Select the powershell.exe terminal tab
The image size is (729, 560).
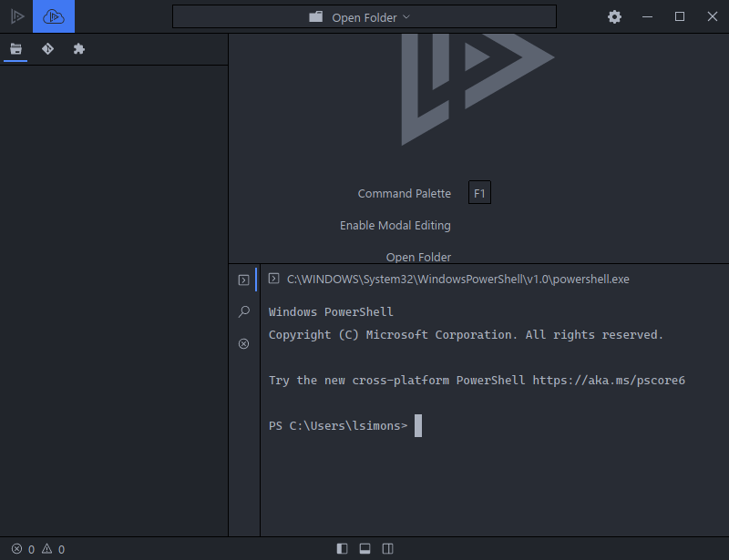coord(448,279)
